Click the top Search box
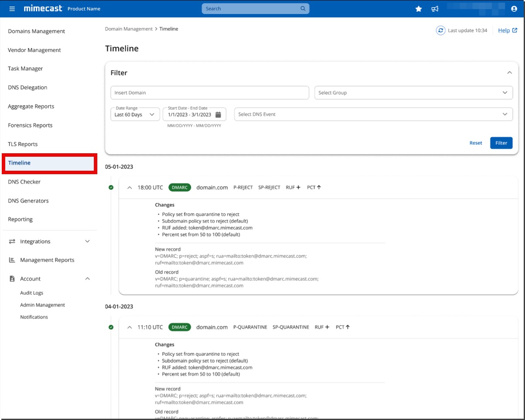Screen dimensions: 525x420 255,9
